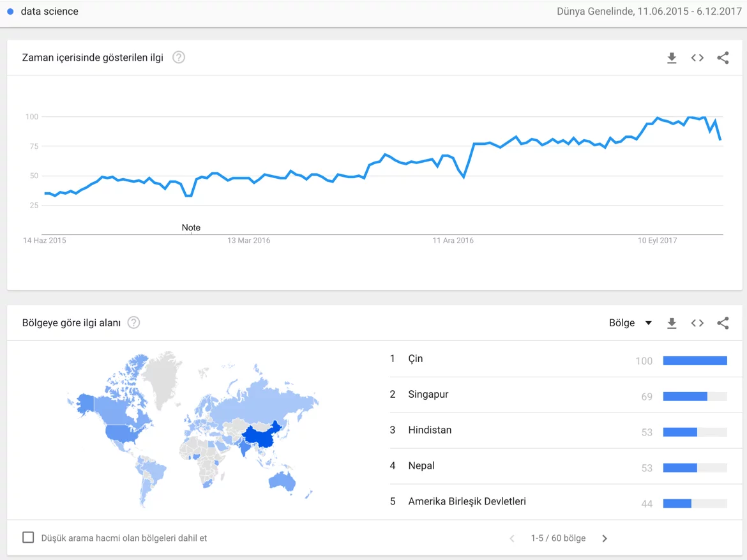Open help for Zaman içerisinde gösterilen ilgi

(x=179, y=57)
